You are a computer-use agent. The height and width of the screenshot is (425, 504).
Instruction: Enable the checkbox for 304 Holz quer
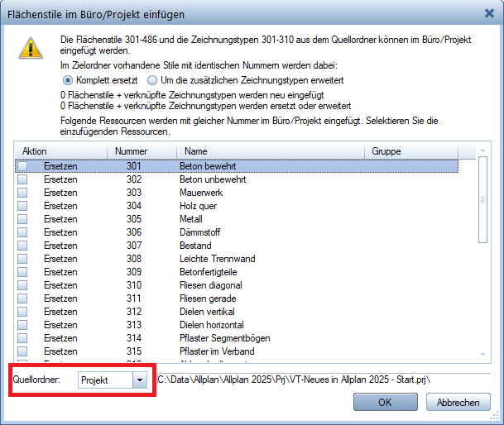click(22, 206)
